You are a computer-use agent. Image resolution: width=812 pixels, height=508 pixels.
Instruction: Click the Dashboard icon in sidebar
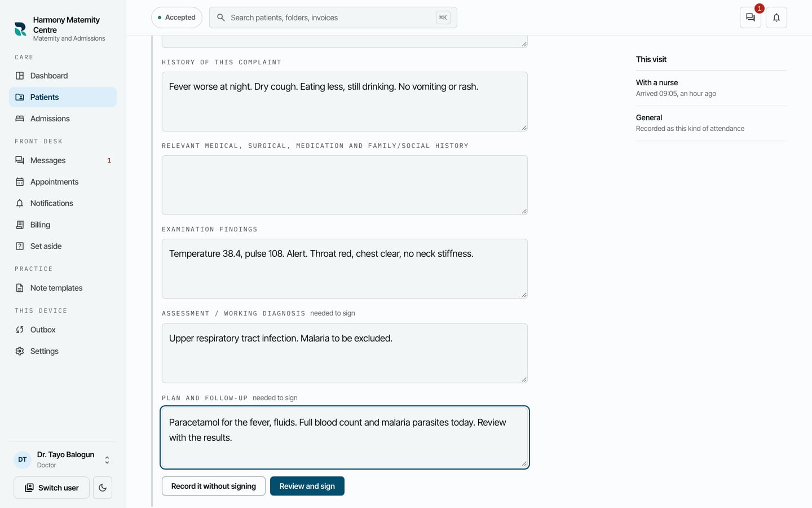tap(20, 76)
